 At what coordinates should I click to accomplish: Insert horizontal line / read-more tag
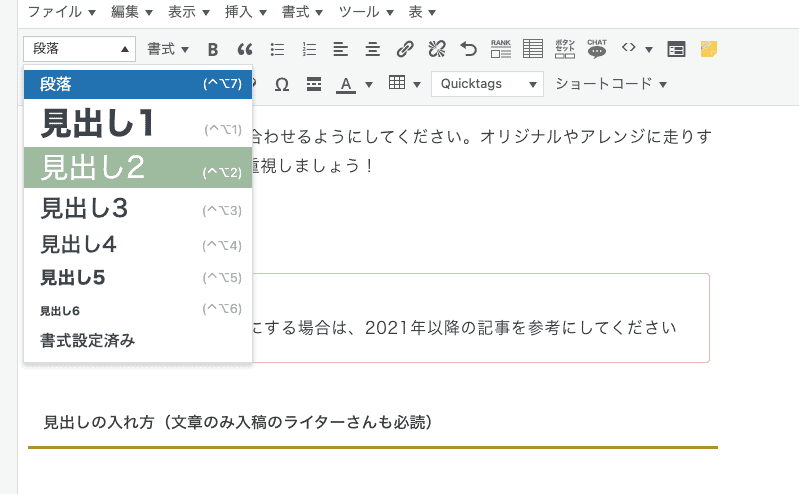(x=314, y=84)
